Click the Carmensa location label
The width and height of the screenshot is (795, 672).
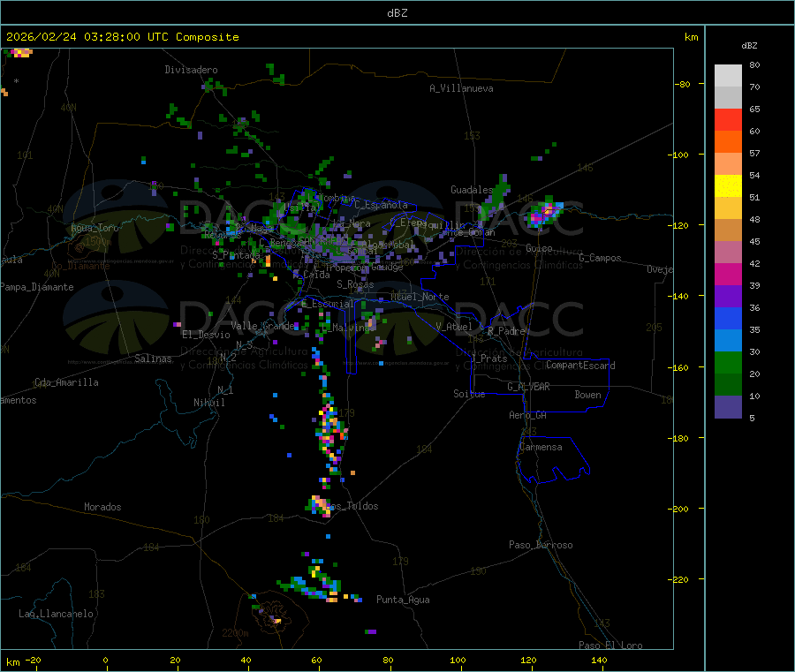tap(541, 447)
